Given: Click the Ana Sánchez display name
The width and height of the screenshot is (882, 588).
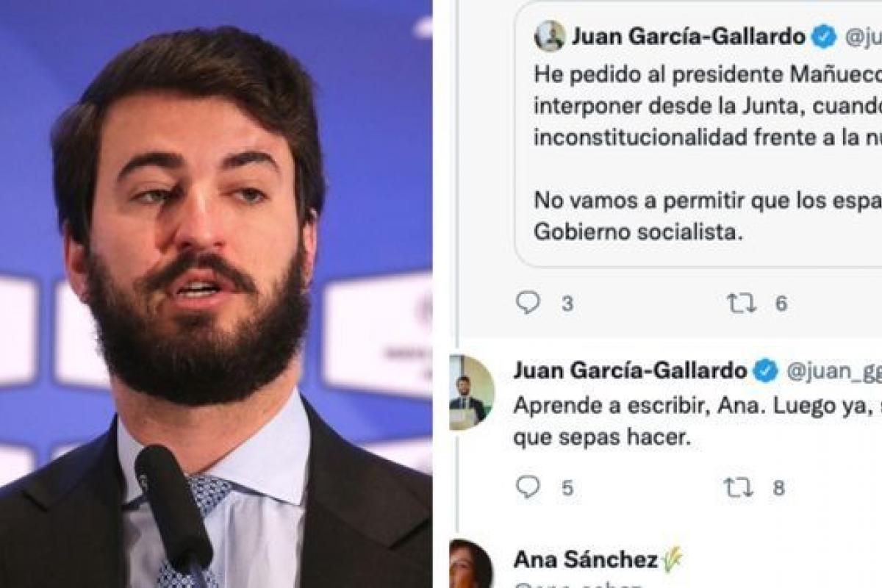Looking at the screenshot, I should (x=586, y=560).
